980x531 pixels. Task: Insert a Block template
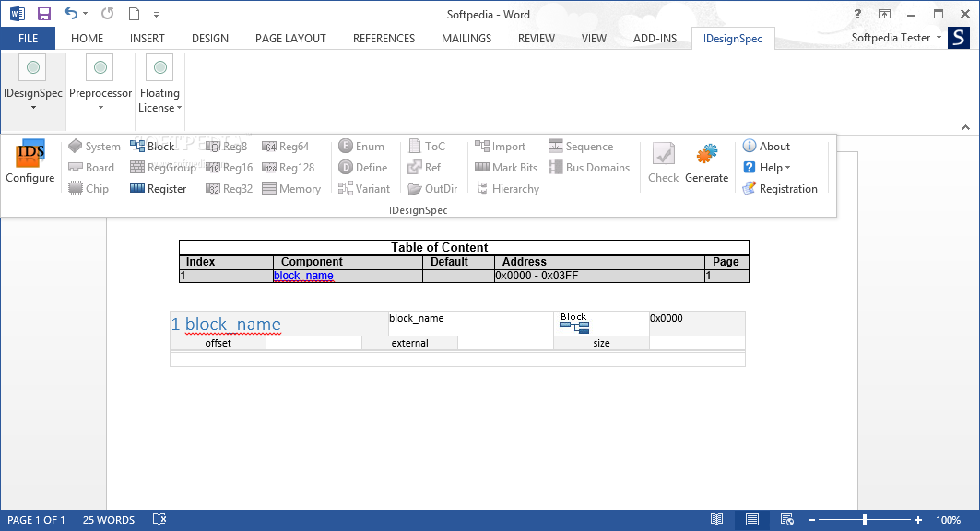[x=152, y=147]
